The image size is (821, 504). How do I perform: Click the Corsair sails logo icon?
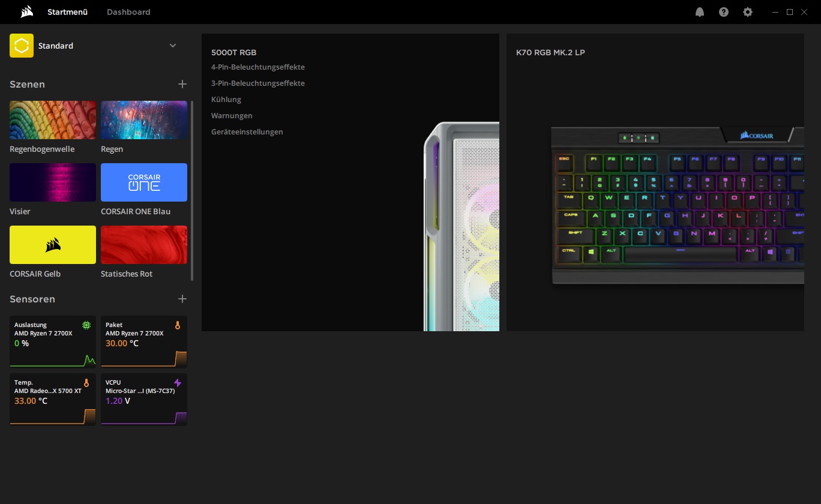(26, 12)
